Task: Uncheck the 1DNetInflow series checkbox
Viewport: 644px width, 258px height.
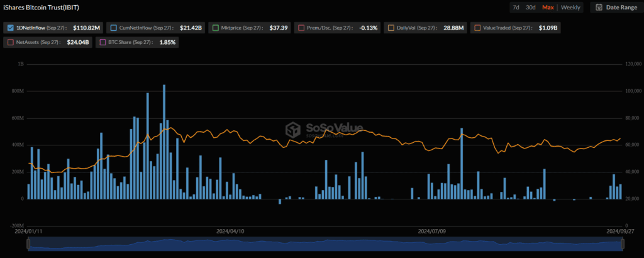Action: (x=11, y=28)
